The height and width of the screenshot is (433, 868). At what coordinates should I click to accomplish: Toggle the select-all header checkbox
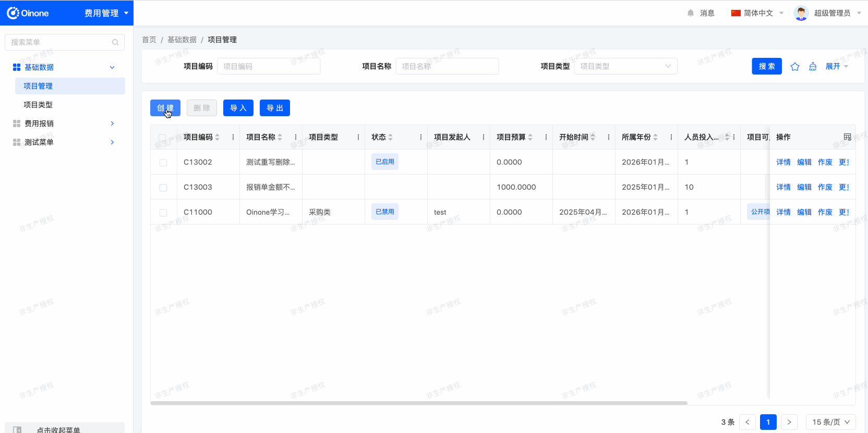click(x=162, y=138)
